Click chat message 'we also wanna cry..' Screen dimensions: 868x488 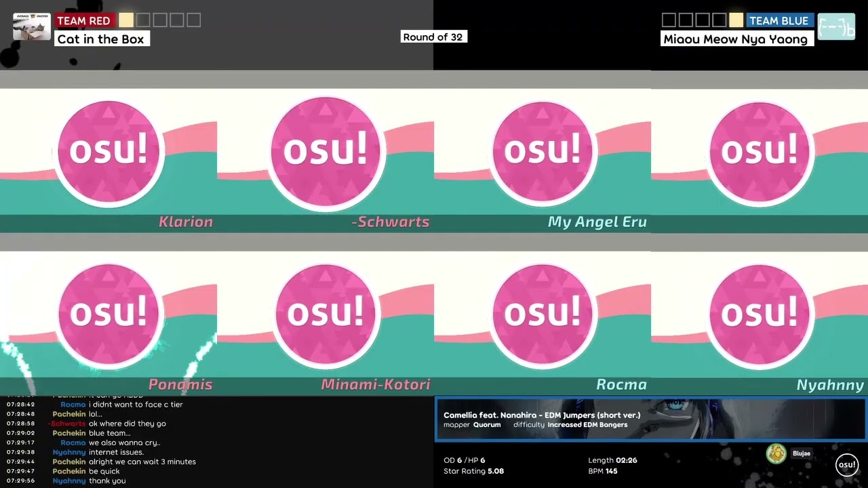tap(125, 443)
